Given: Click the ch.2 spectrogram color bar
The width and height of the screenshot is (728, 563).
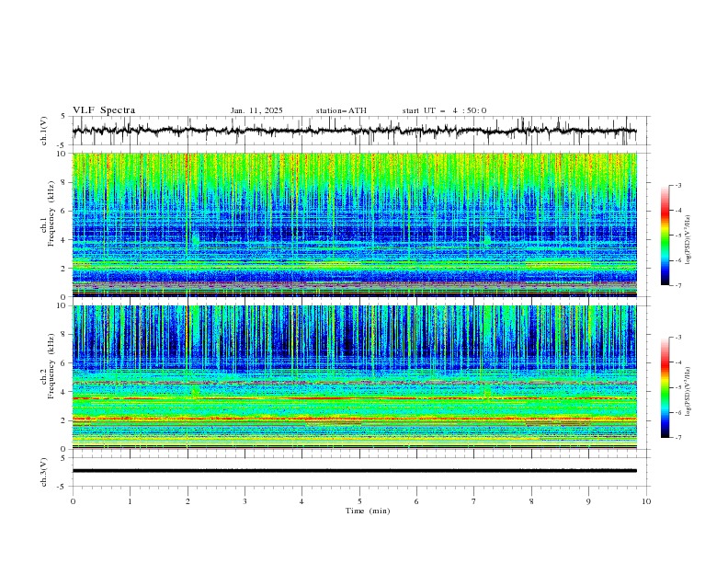Looking at the screenshot, I should tap(665, 387).
